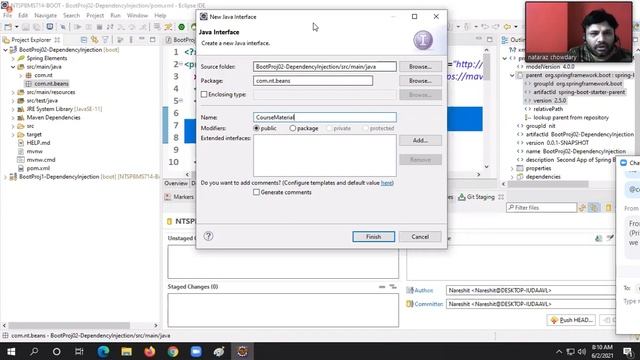Expand com.nt package
Screen dimensions: 640x360
pyautogui.click(x=21, y=76)
